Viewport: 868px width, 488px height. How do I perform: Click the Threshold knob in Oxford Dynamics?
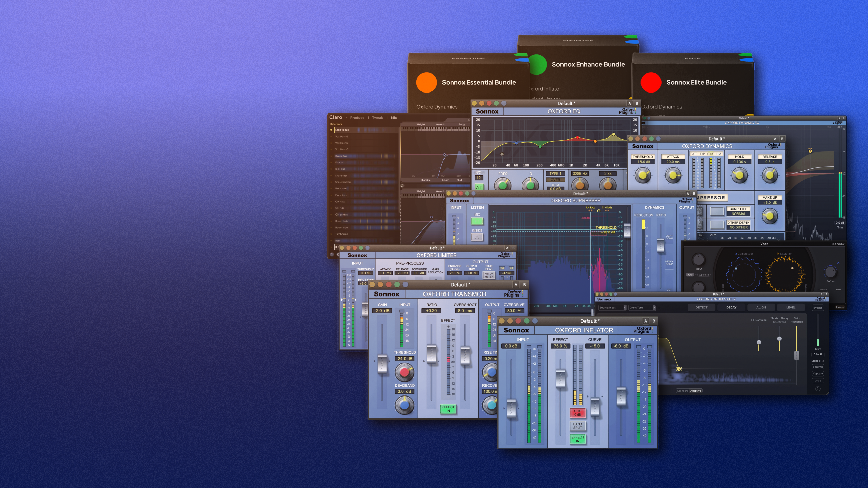click(643, 175)
